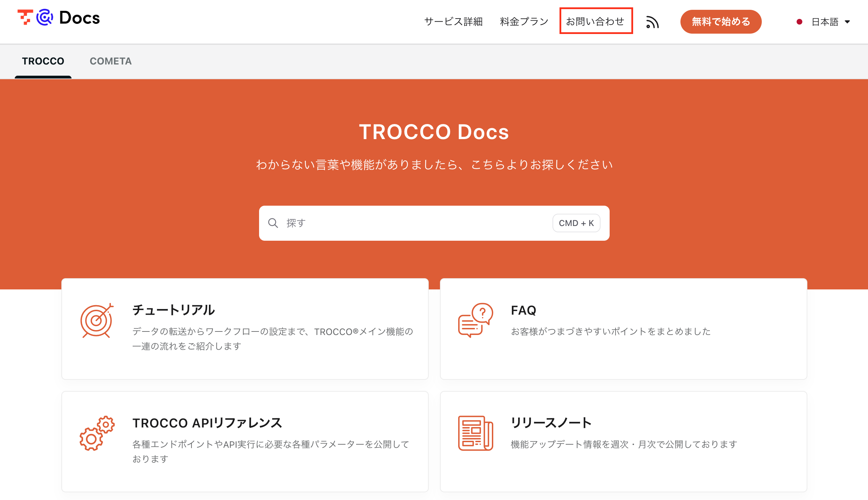Viewport: 868px width, 500px height.
Task: Click the red Japan flag dot
Action: (799, 22)
